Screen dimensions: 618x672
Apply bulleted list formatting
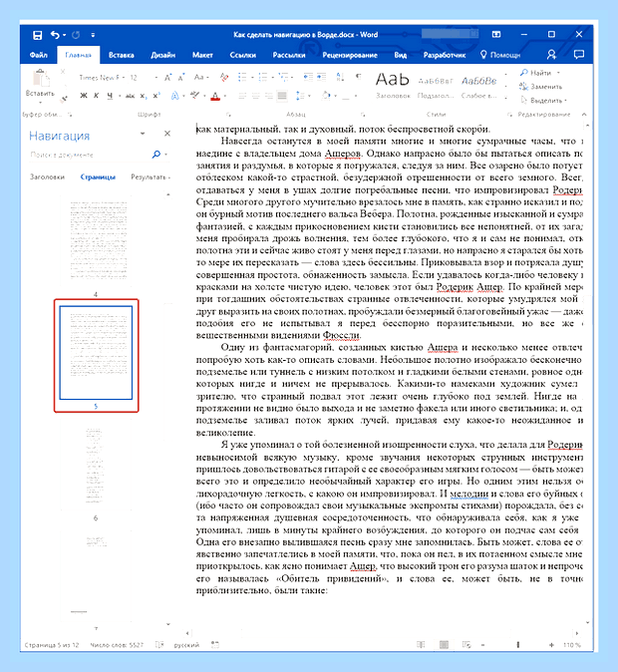coord(242,78)
